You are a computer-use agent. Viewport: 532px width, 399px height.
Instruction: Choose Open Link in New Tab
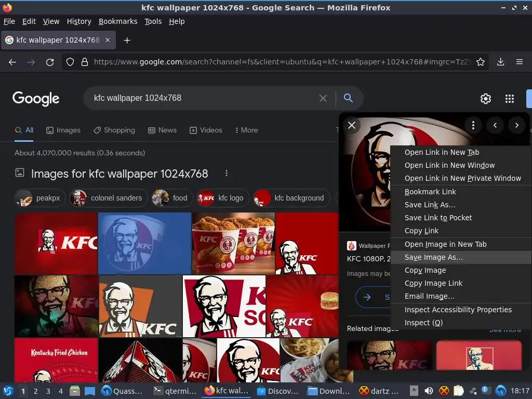461,152
